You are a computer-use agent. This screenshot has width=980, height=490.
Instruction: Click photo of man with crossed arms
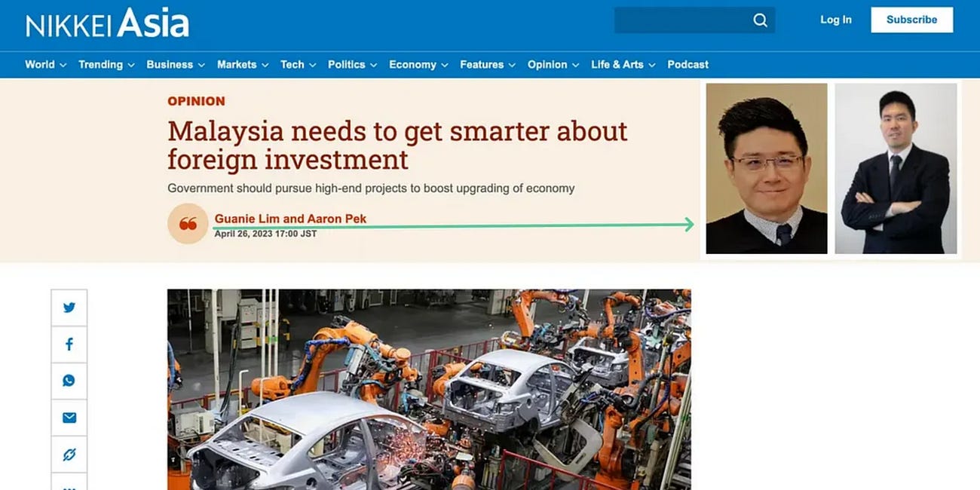pos(896,169)
